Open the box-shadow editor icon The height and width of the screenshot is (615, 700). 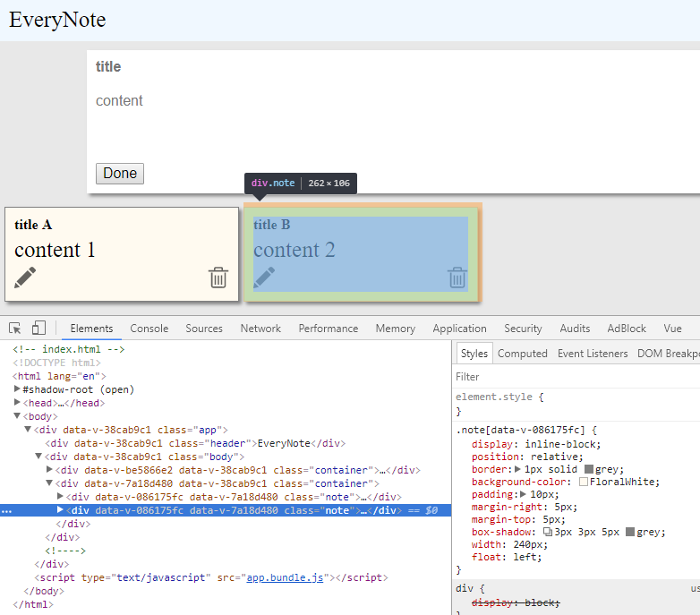click(x=548, y=532)
